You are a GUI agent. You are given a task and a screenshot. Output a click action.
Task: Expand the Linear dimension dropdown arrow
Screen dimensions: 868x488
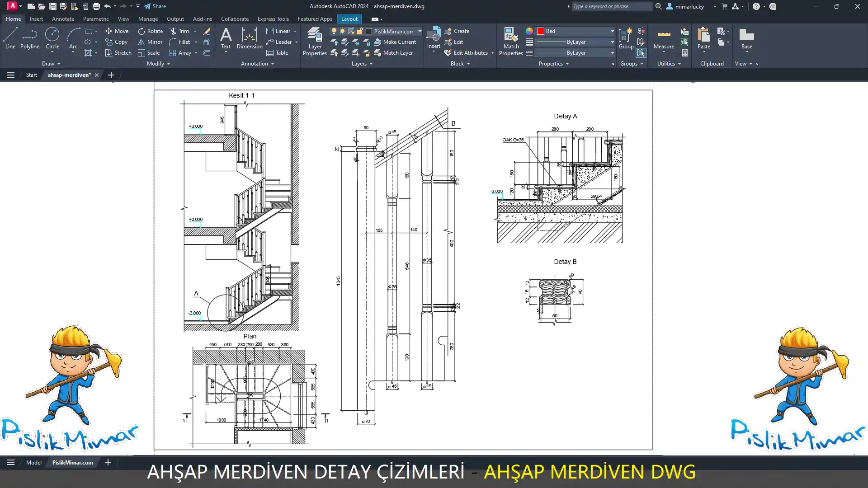(295, 31)
